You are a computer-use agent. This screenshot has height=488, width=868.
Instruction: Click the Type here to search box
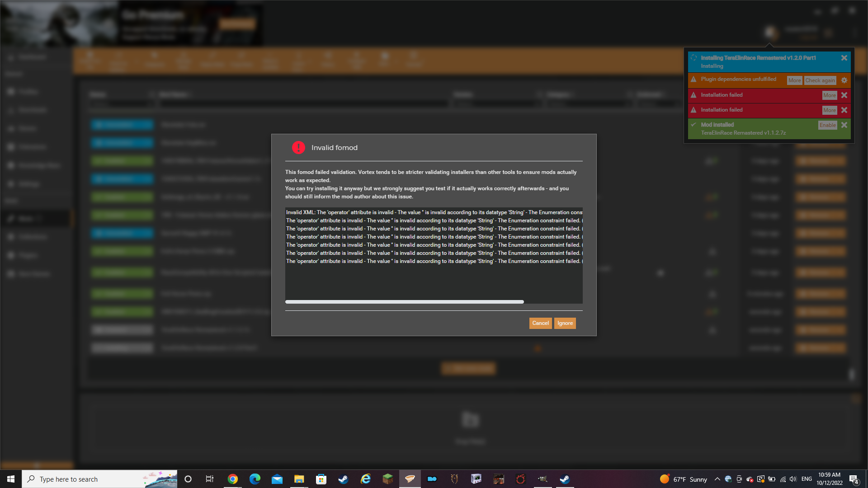(x=99, y=479)
